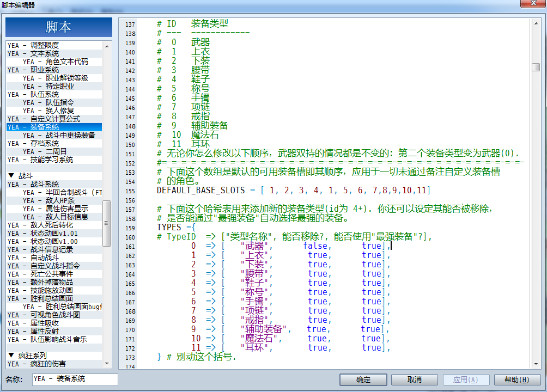Select script YEA - 状态动画v1.00

pyautogui.click(x=54, y=241)
